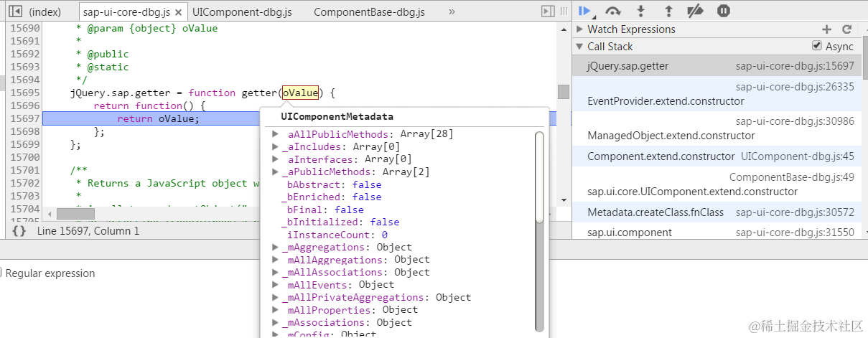Step out of current function
This screenshot has height=338, width=868.
[668, 11]
